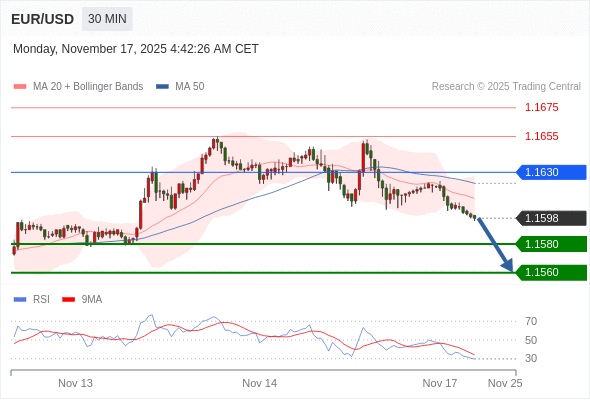Click the Nov 13 date axis label
Screen dimensions: 590x400
pyautogui.click(x=75, y=383)
